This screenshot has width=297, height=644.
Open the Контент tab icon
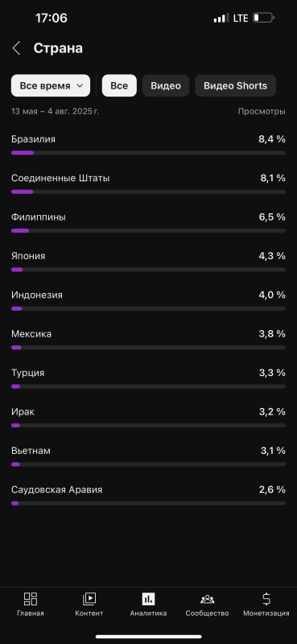(x=89, y=599)
